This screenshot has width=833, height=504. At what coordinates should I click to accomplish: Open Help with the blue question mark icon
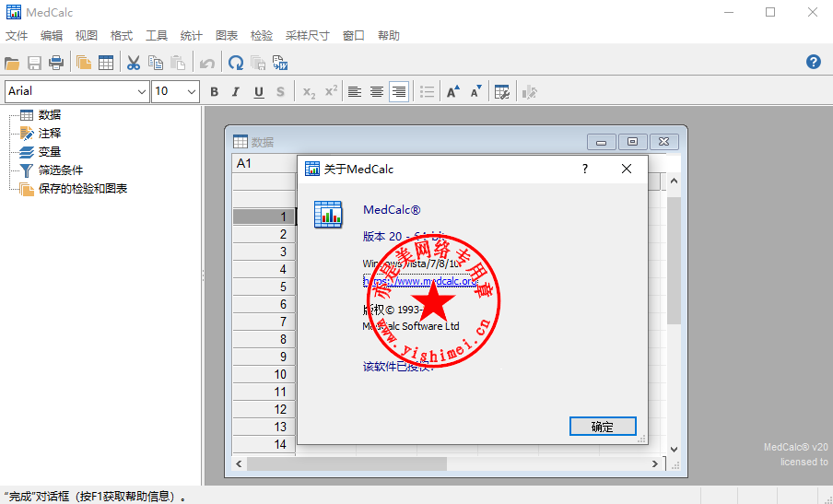(814, 62)
